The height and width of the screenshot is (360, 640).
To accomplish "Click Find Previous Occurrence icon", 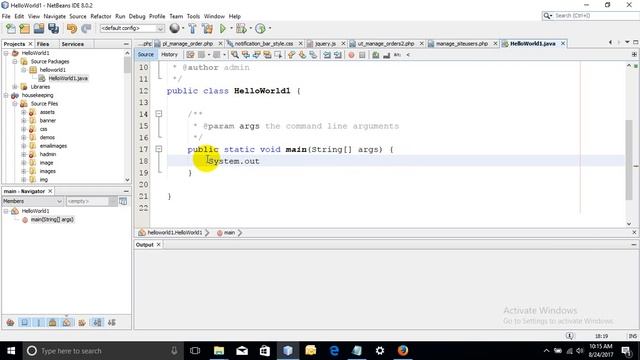I will coord(246,55).
